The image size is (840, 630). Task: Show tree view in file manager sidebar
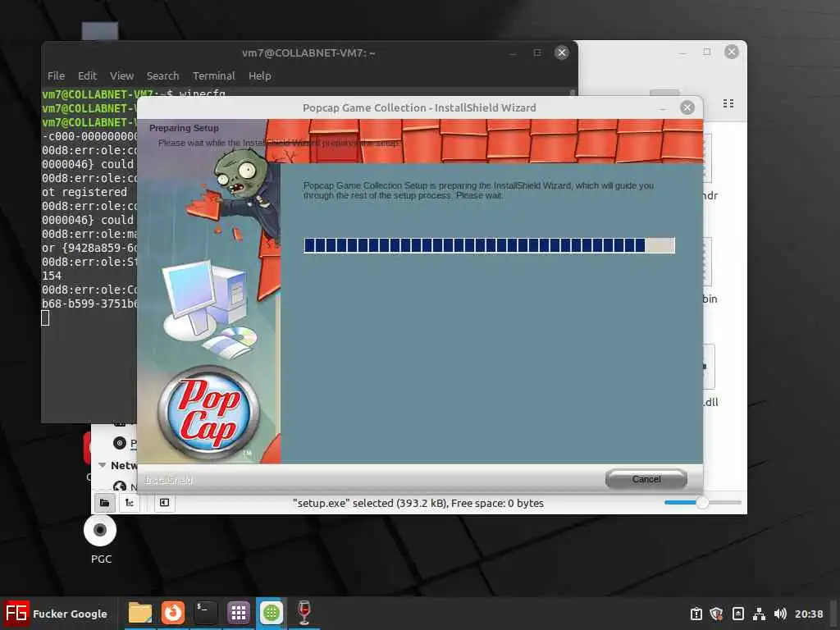[x=129, y=503]
